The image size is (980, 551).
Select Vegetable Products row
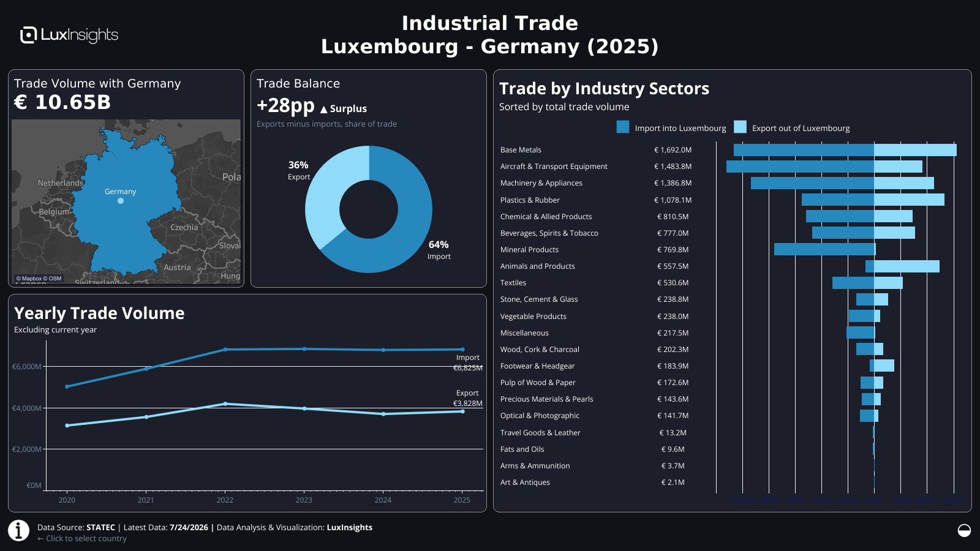[729, 316]
